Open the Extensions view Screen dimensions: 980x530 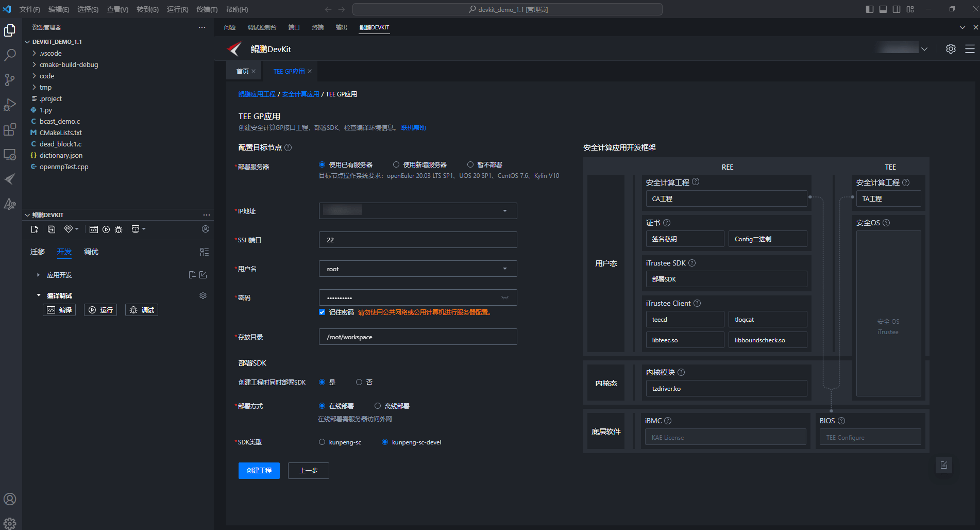10,129
